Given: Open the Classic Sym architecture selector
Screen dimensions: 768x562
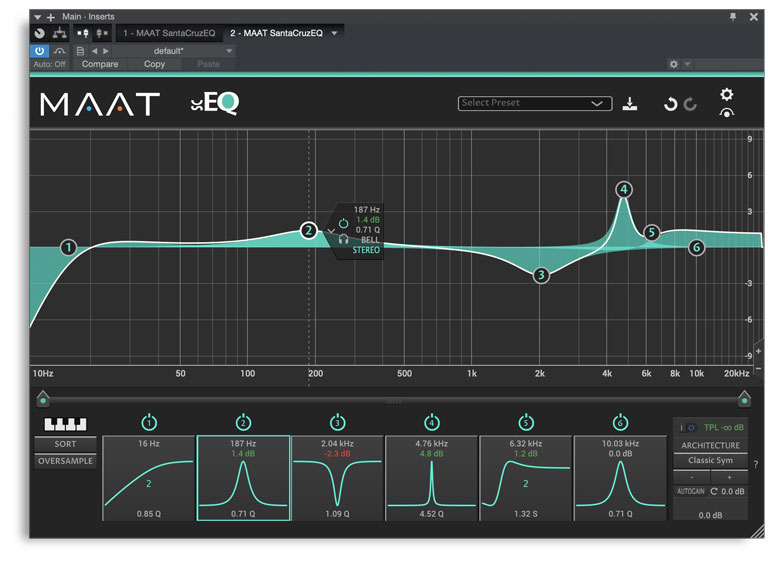Looking at the screenshot, I should pyautogui.click(x=710, y=460).
